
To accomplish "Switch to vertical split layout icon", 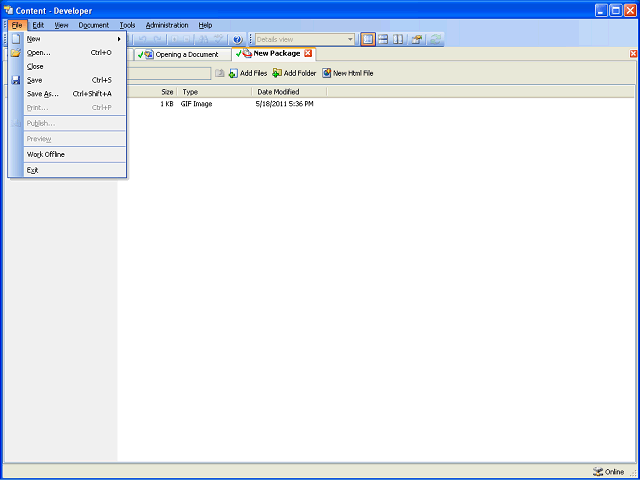I will 398,40.
